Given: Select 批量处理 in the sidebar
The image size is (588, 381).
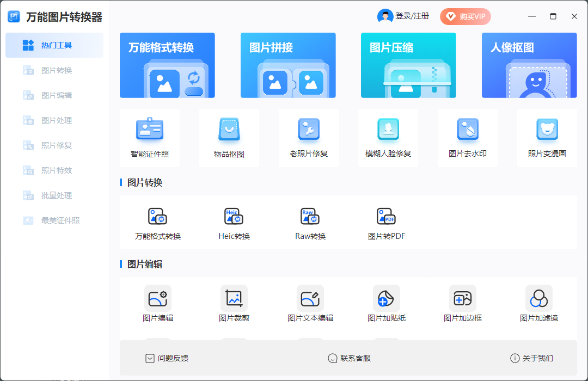Looking at the screenshot, I should pyautogui.click(x=57, y=195).
